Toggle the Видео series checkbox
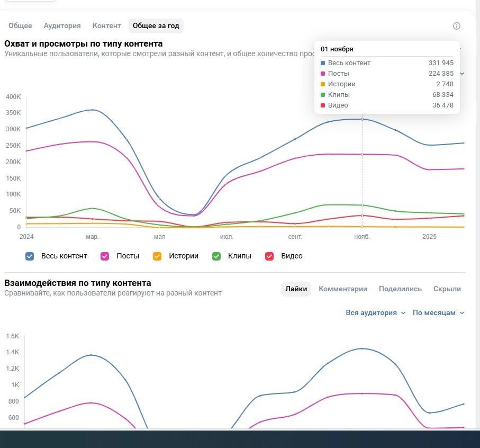 click(x=269, y=256)
